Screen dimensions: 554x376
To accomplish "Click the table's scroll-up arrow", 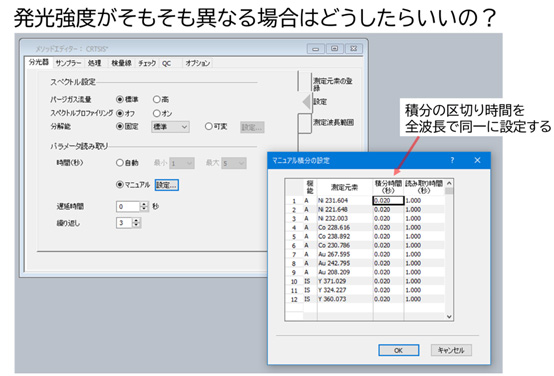I will pos(449,183).
